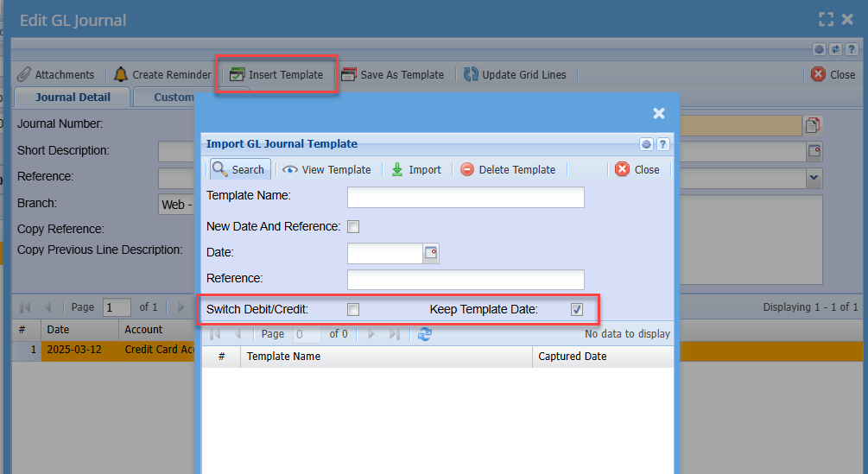Viewport: 868px width, 474px height.
Task: Uncheck the Keep Template Date checkbox
Action: click(x=577, y=310)
